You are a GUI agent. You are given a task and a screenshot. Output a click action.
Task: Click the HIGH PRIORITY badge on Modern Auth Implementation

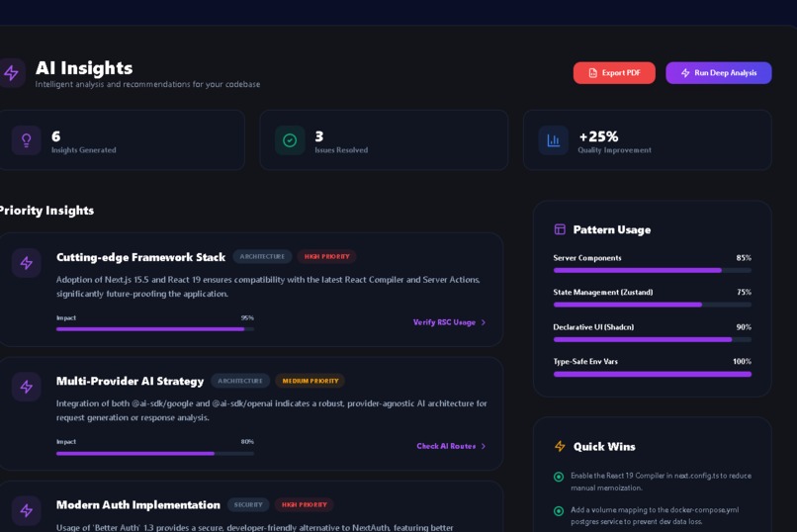304,504
